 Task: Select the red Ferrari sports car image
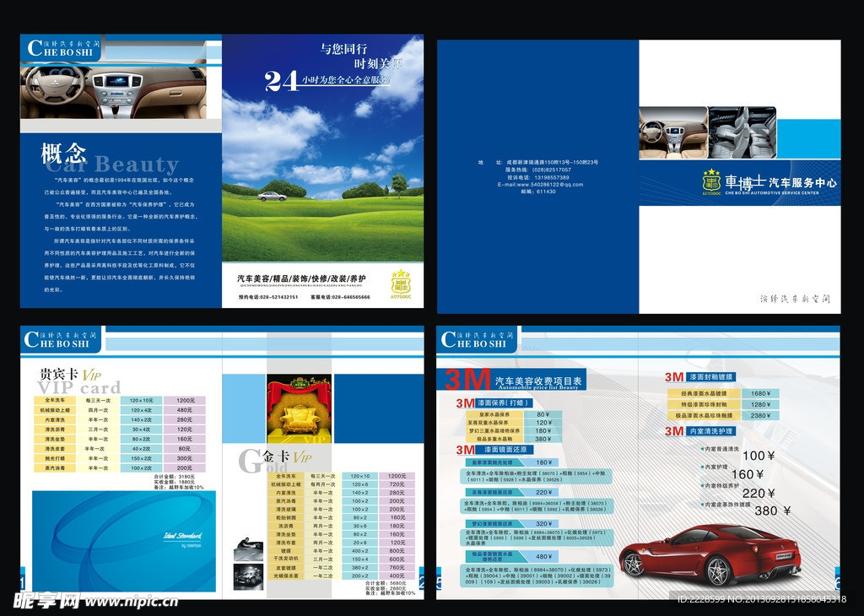point(710,554)
